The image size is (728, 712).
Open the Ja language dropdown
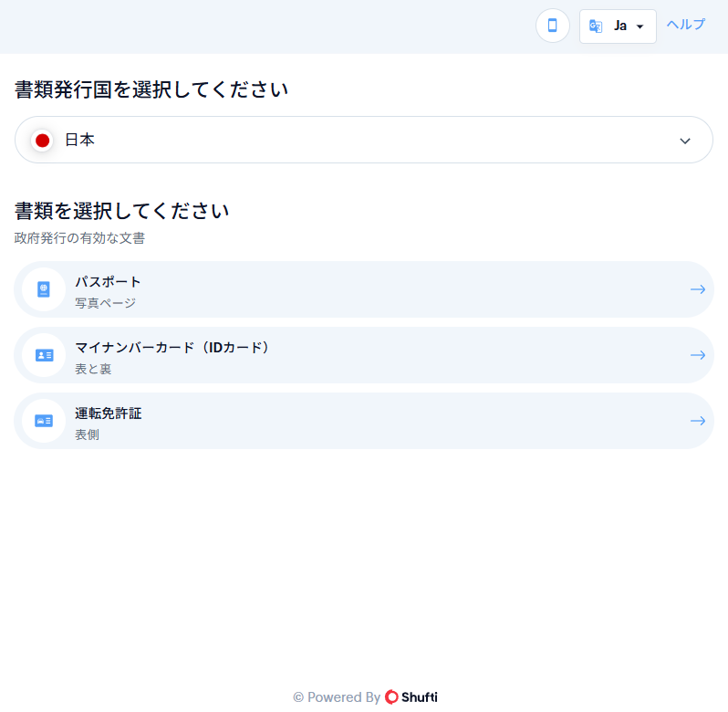(618, 26)
